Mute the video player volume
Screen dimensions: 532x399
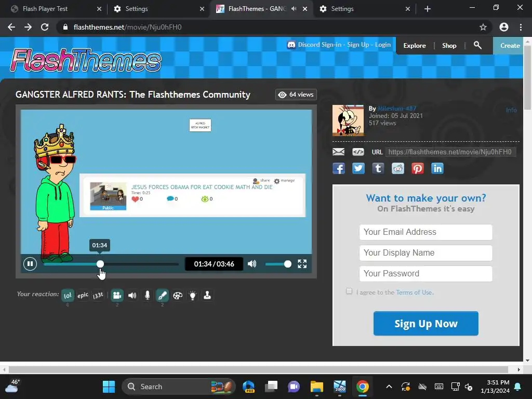[252, 263]
